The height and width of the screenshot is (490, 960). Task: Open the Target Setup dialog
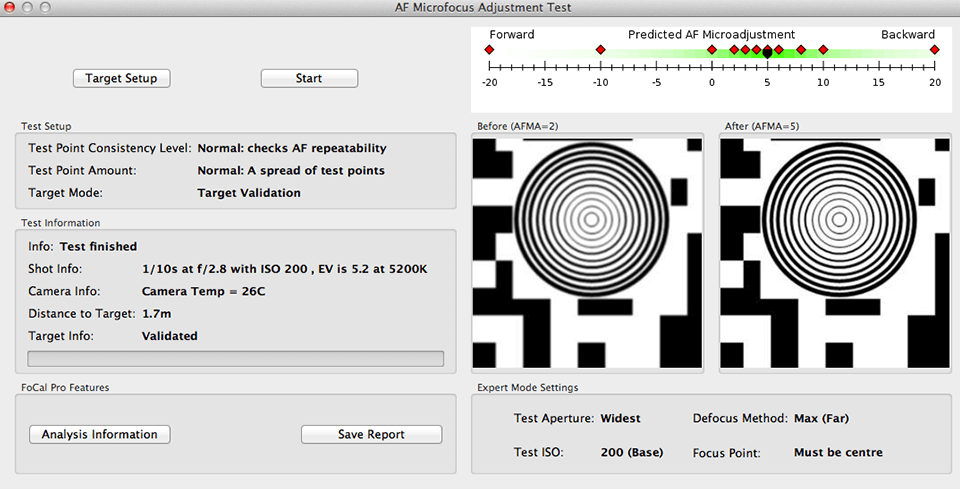[x=122, y=78]
